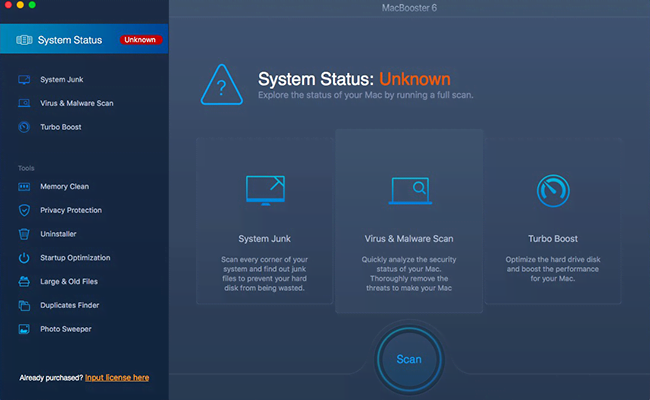Click the yellow minimize window button

click(x=20, y=5)
